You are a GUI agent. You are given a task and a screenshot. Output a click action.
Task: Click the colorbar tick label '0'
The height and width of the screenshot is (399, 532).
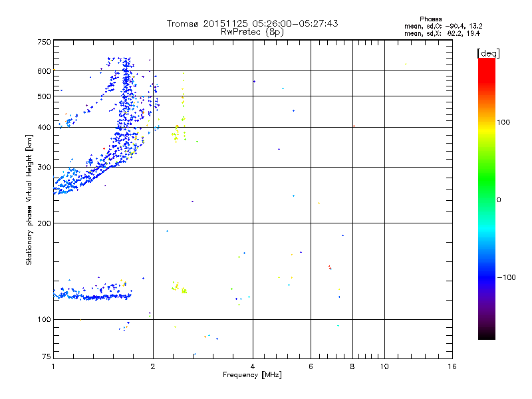click(x=498, y=200)
